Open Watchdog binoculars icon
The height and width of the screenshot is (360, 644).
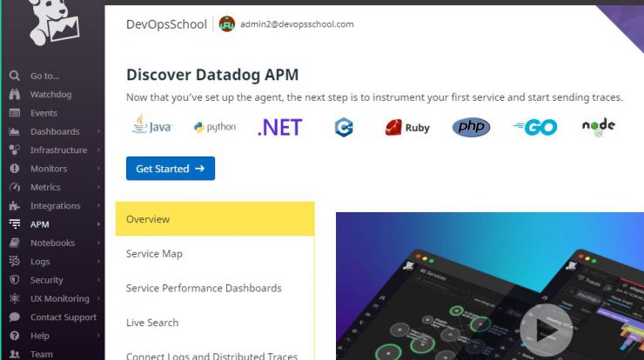[15, 95]
